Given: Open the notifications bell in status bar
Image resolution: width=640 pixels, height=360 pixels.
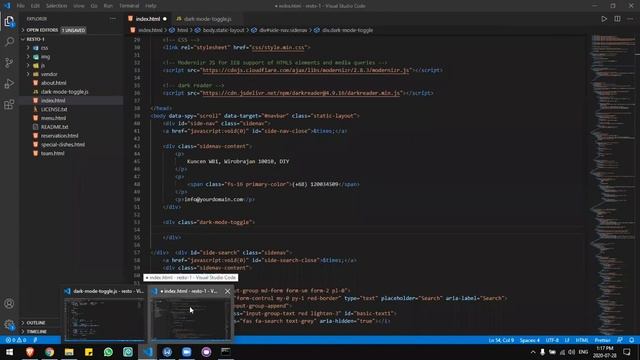Looking at the screenshot, I should 631,340.
